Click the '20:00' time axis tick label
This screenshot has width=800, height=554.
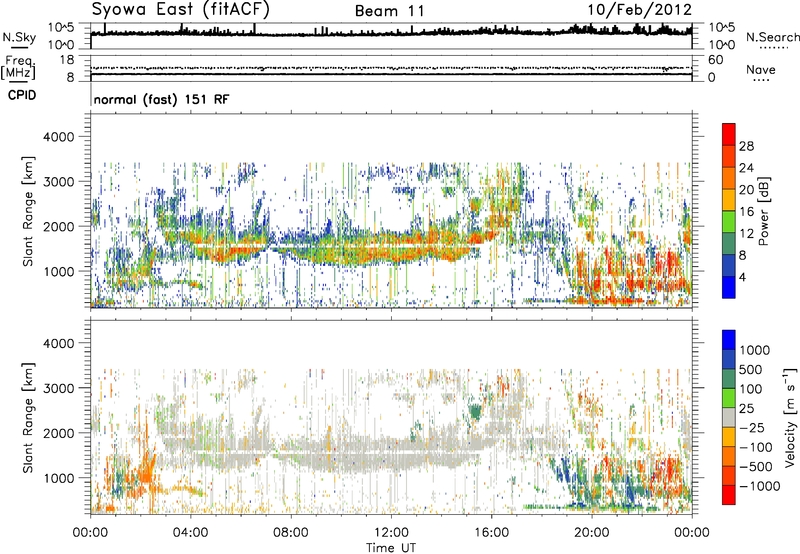591,533
